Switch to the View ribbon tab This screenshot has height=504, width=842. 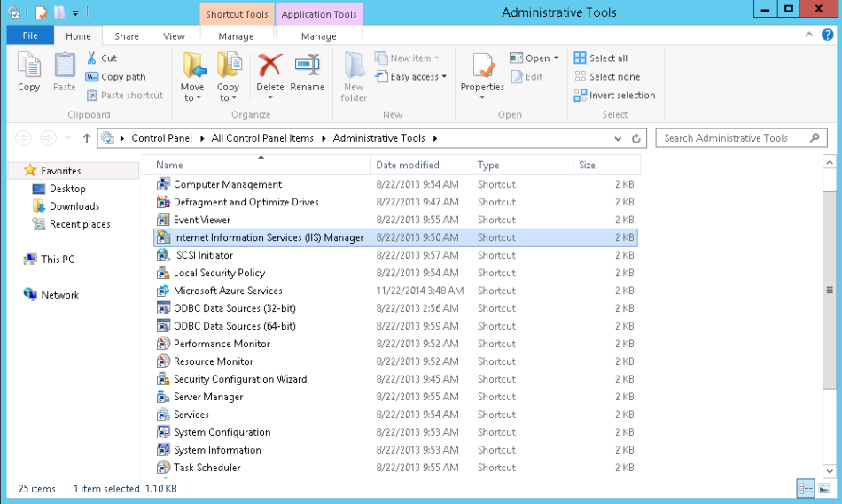(x=174, y=36)
